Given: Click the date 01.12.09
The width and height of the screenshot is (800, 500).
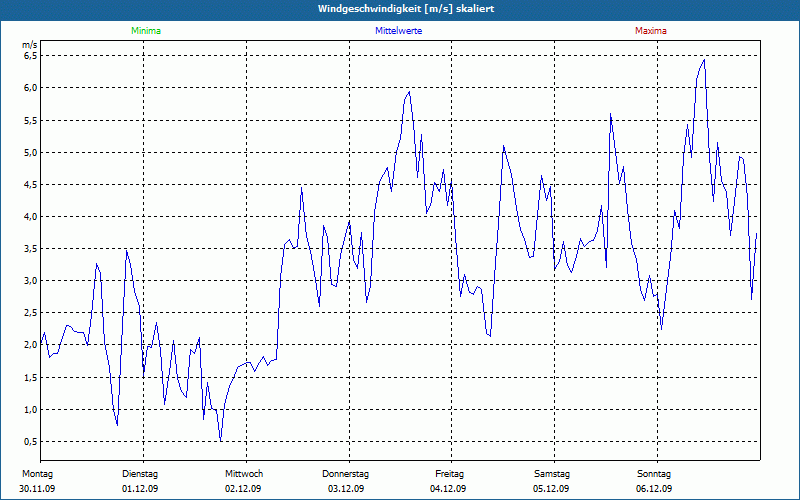Looking at the screenshot, I should (x=140, y=489).
